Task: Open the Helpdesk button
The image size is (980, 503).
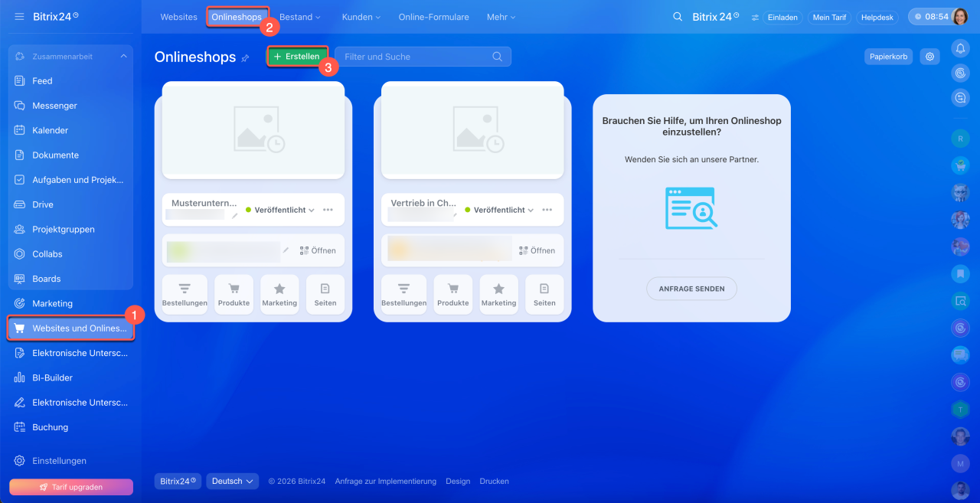Action: pyautogui.click(x=877, y=17)
